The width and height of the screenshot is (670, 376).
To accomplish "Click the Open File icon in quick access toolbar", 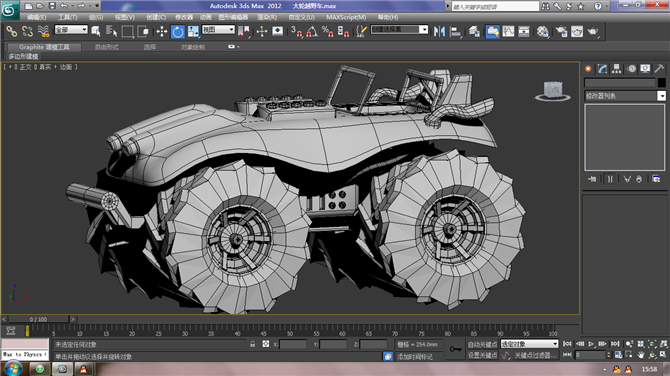I will click(x=40, y=6).
